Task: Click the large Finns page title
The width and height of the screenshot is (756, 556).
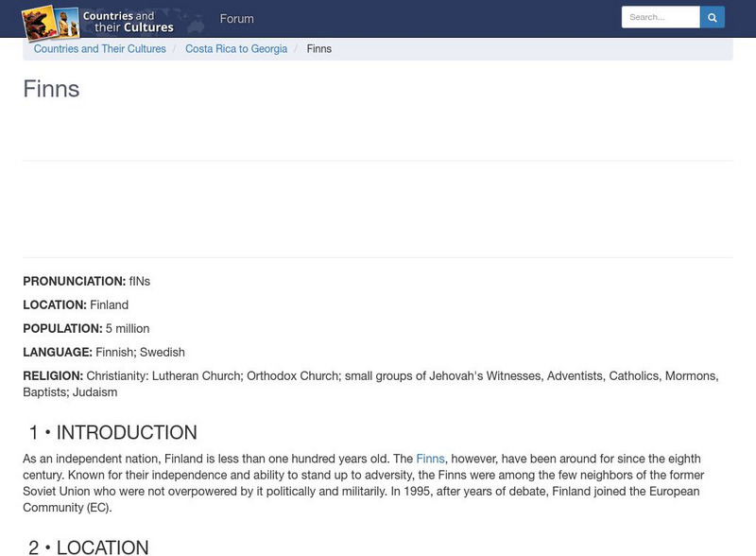Action: [51, 89]
